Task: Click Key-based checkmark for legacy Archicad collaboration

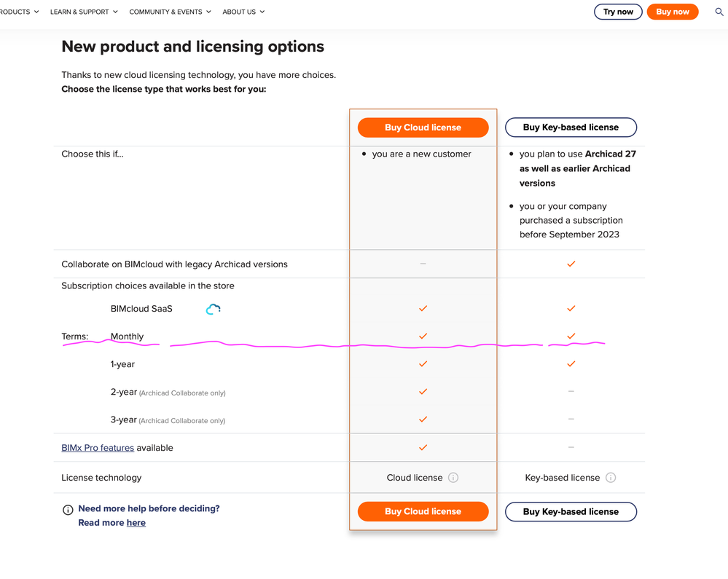Action: (571, 264)
